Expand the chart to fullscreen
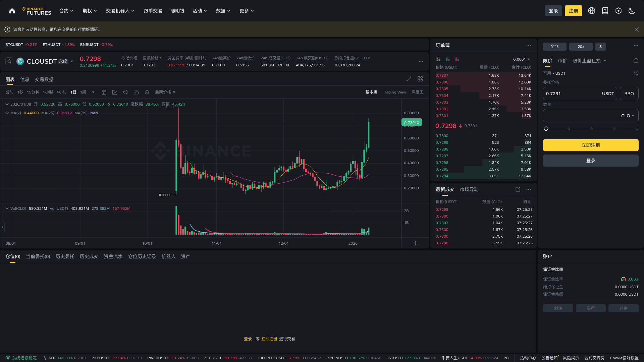 pyautogui.click(x=409, y=79)
